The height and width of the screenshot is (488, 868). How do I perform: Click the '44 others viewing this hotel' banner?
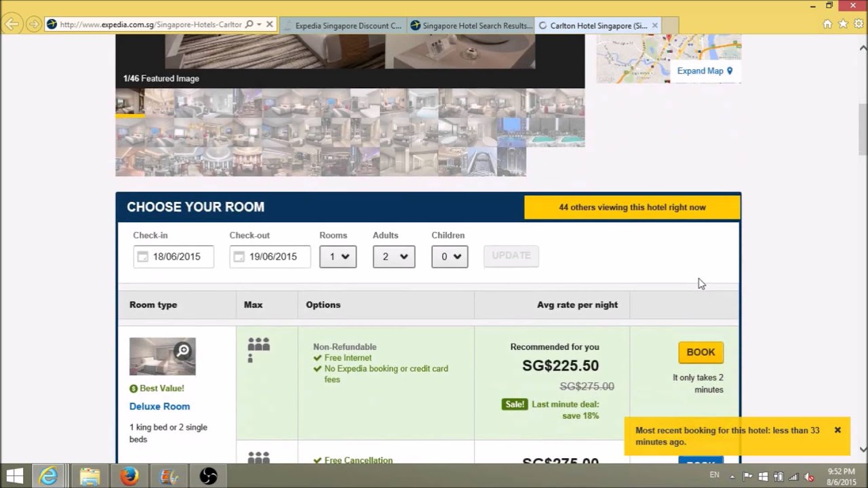point(632,207)
